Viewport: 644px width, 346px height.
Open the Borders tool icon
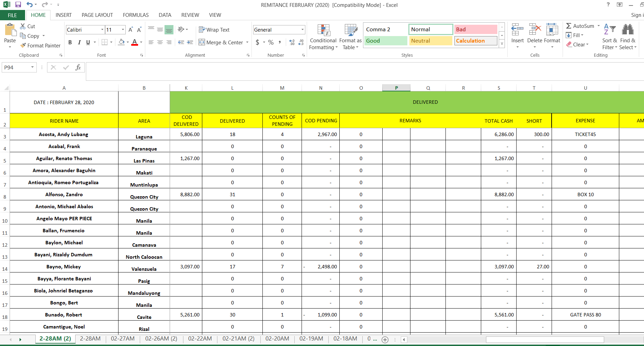pyautogui.click(x=105, y=42)
